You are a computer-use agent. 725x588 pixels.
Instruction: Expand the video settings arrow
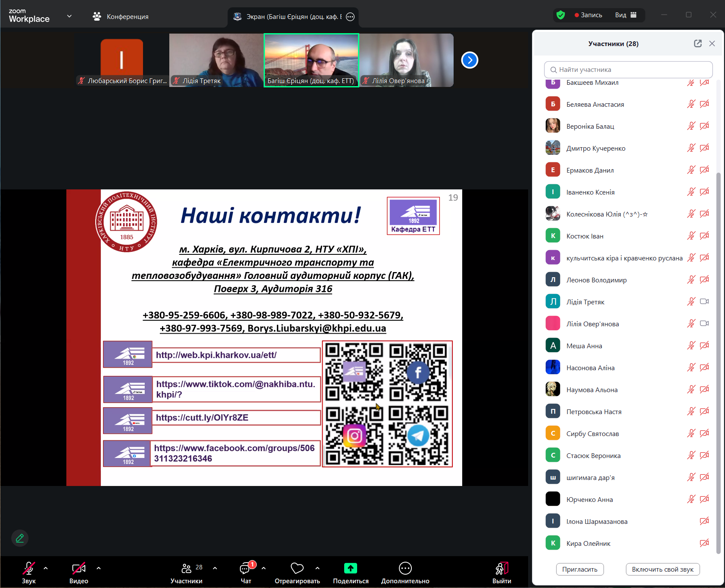coord(99,568)
